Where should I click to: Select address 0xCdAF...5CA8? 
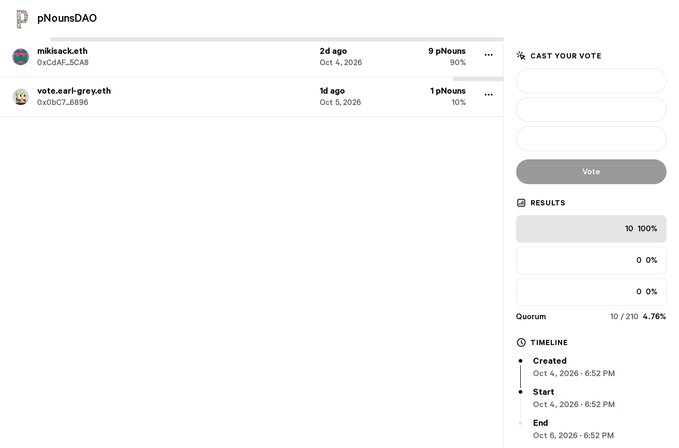[63, 62]
